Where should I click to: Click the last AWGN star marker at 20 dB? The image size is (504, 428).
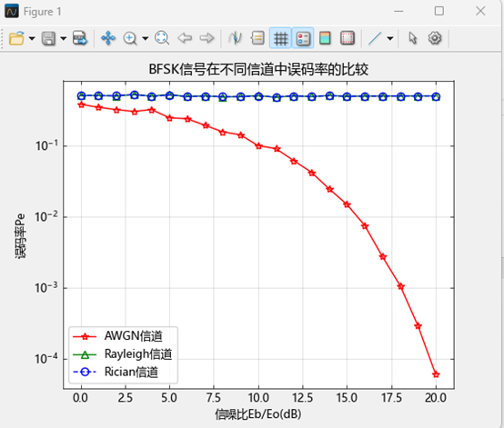436,374
